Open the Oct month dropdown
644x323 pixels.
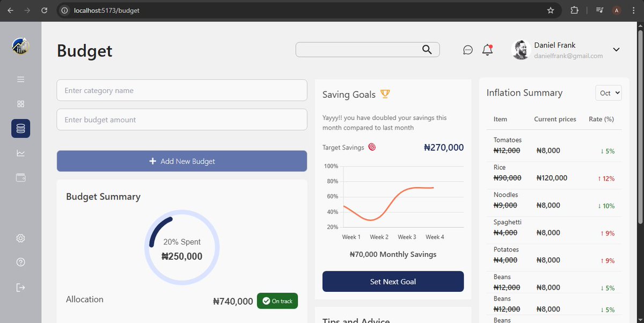(609, 93)
